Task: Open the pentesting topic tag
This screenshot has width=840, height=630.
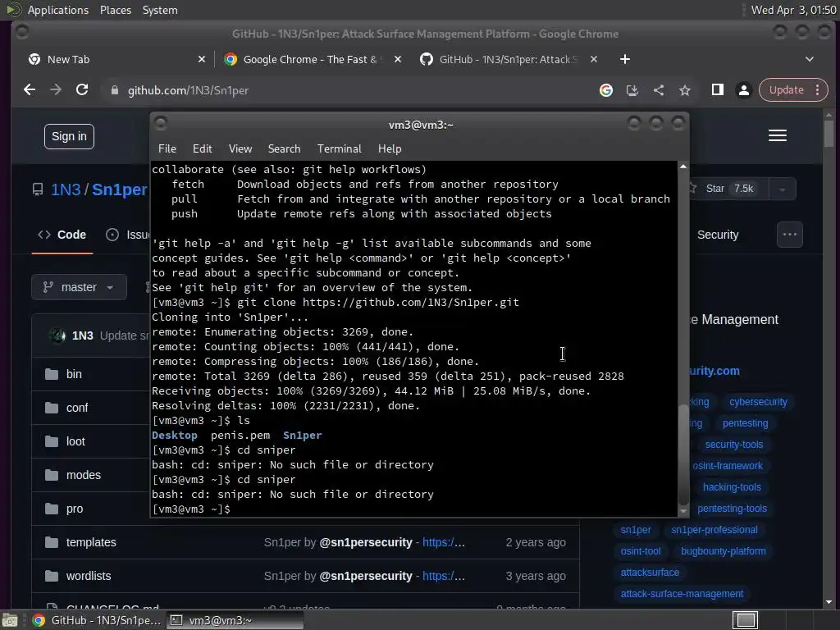Action: pyautogui.click(x=745, y=423)
